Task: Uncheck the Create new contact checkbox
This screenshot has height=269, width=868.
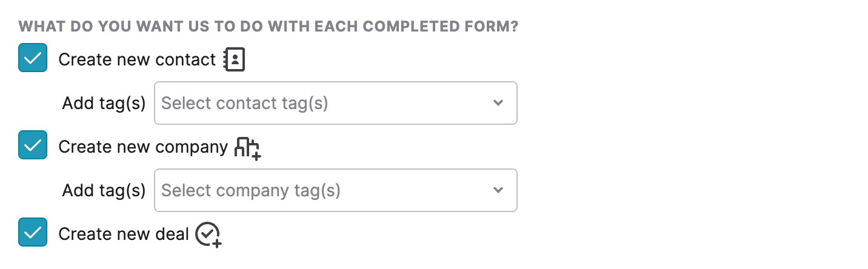Action: (33, 58)
